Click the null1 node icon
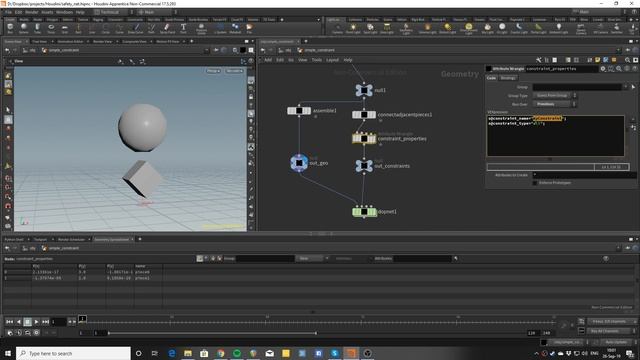 [364, 90]
